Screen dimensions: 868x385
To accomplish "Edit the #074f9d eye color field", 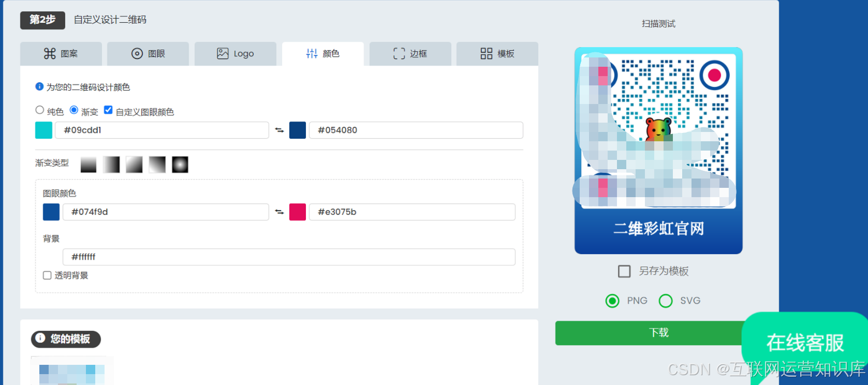I will (166, 212).
